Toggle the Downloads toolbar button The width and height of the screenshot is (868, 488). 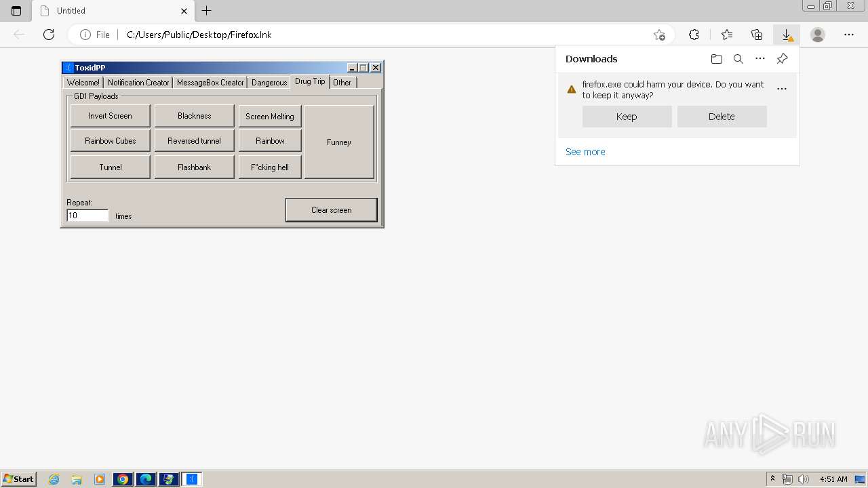787,35
